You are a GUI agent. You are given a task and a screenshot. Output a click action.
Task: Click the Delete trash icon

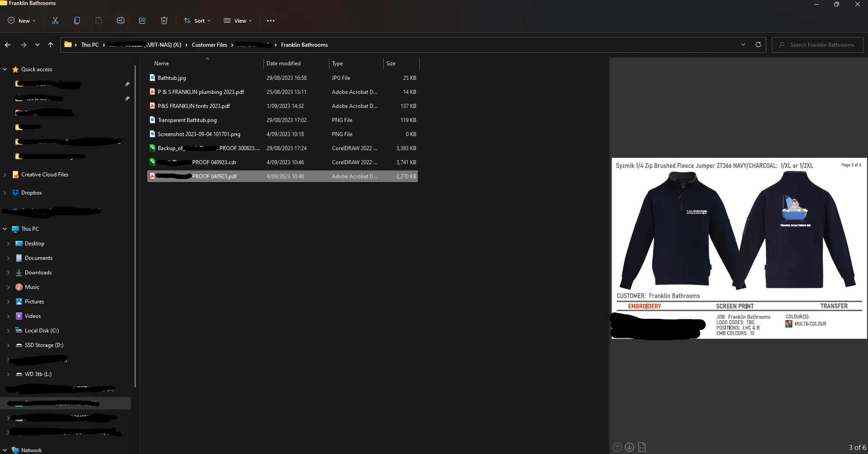click(164, 20)
